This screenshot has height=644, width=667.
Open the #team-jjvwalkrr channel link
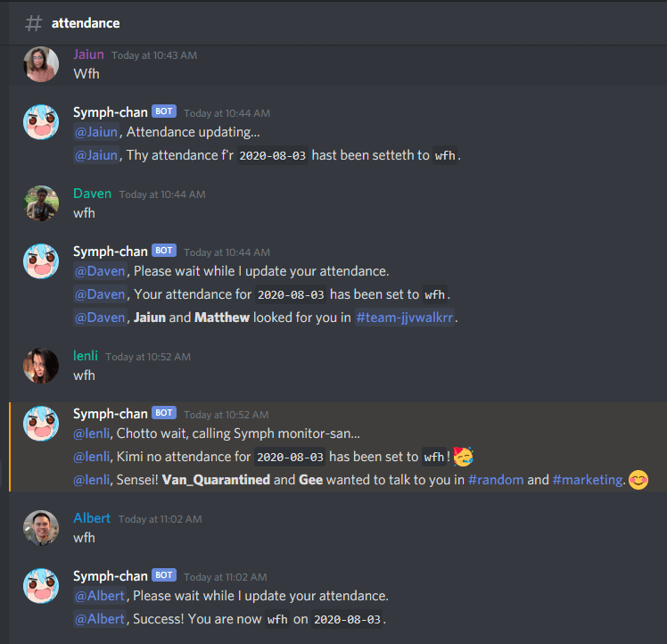(x=405, y=318)
